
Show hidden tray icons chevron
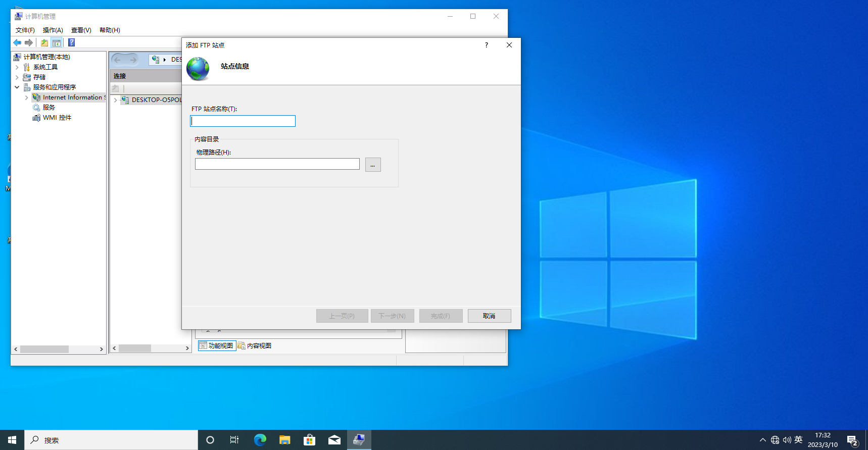click(x=763, y=440)
